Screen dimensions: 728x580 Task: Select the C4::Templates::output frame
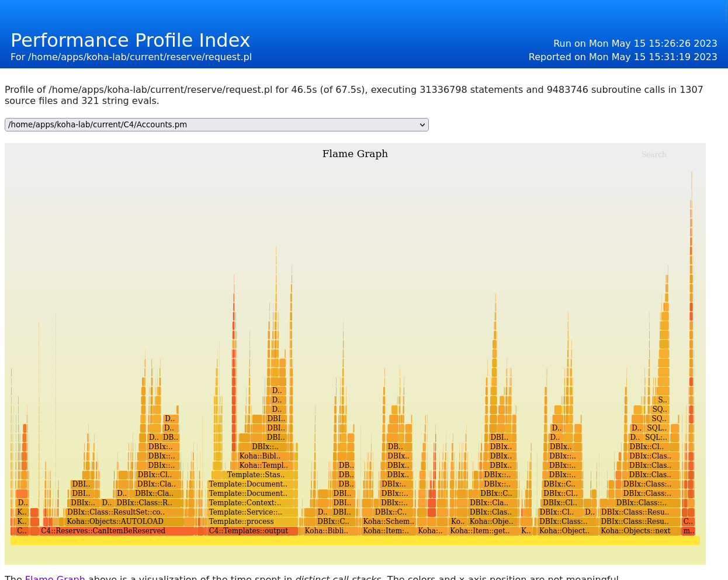pos(248,531)
